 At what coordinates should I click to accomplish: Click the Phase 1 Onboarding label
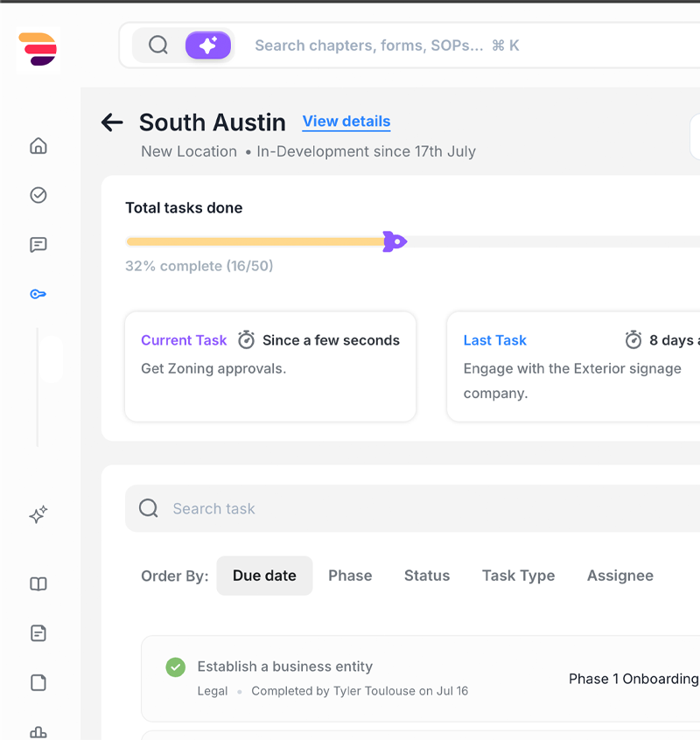click(633, 679)
